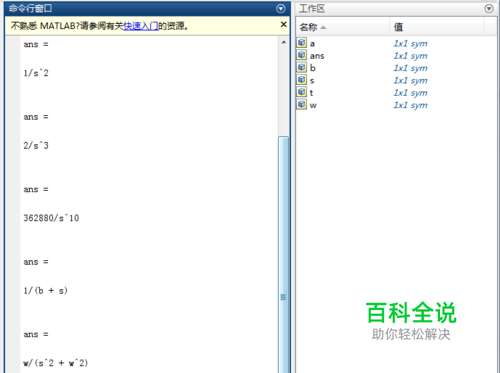Select variable name b in workspace
This screenshot has width=500, height=373.
click(x=313, y=68)
